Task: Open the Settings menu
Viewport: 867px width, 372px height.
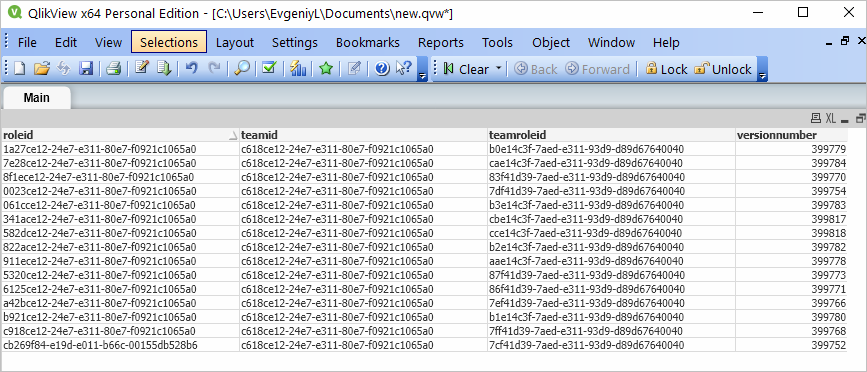Action: 295,43
